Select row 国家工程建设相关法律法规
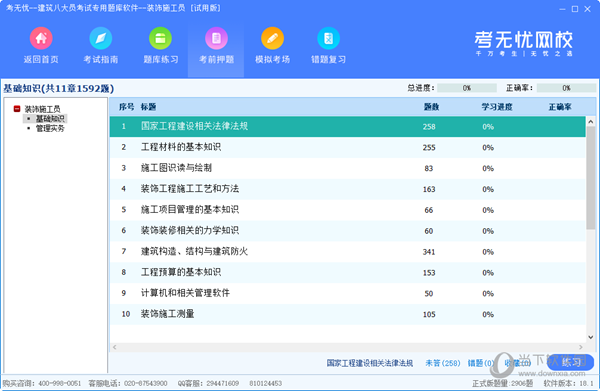600x391 pixels. click(347, 127)
